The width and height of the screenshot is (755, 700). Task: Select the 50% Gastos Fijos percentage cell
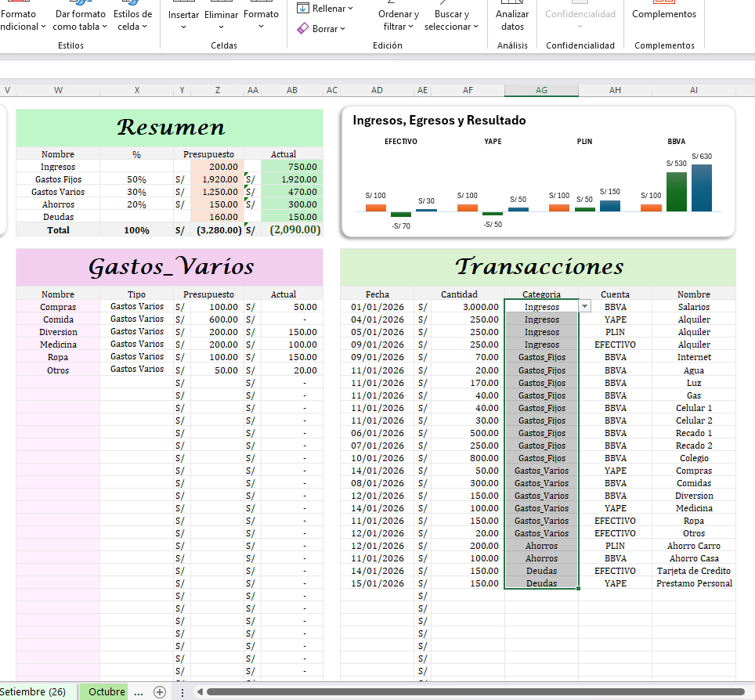pyautogui.click(x=136, y=179)
